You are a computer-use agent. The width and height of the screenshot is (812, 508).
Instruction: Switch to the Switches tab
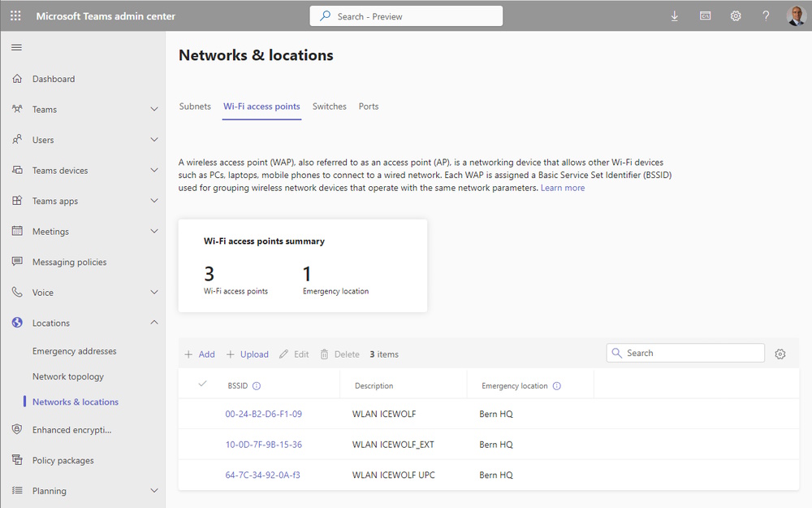[330, 106]
